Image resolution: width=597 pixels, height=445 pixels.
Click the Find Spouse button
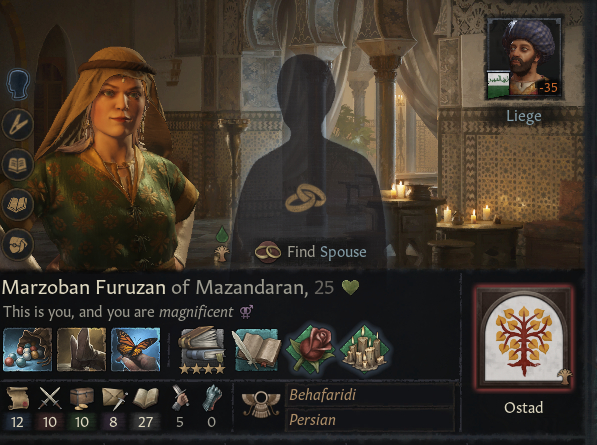click(311, 252)
